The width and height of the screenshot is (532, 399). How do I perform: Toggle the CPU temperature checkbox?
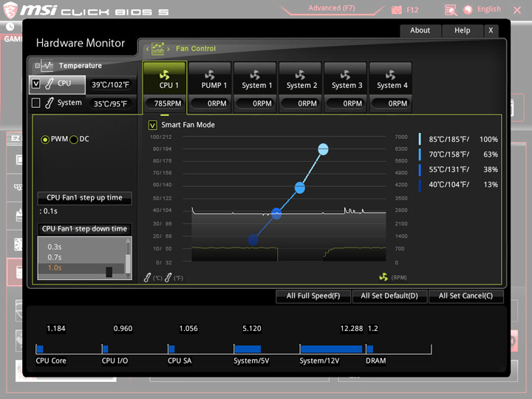click(36, 83)
